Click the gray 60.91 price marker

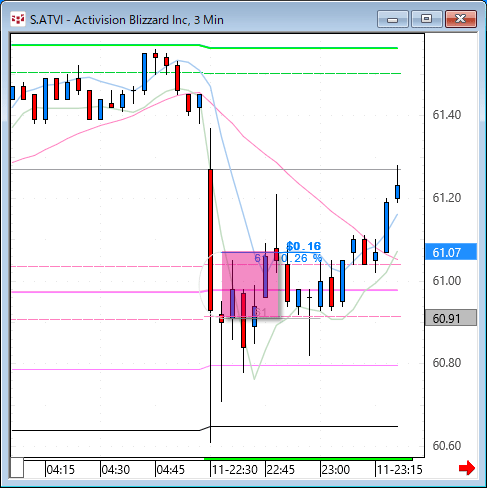(x=451, y=318)
